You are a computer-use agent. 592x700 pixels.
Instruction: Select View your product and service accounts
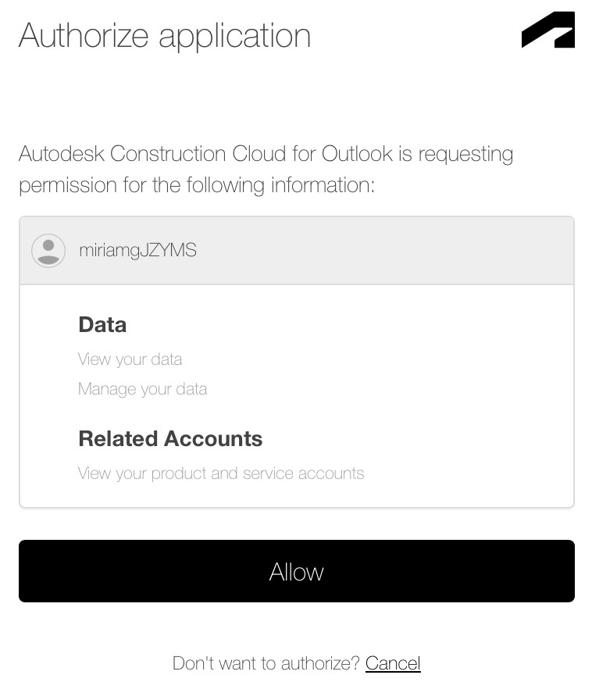point(221,473)
